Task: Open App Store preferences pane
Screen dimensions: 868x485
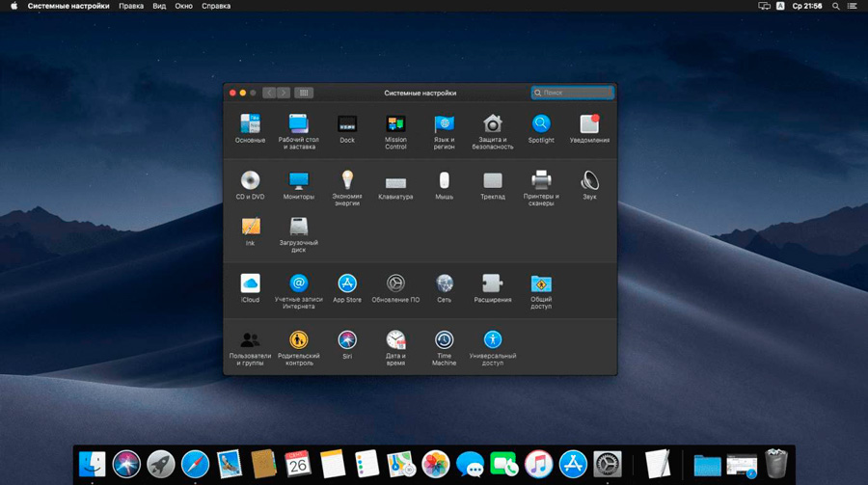Action: click(347, 288)
